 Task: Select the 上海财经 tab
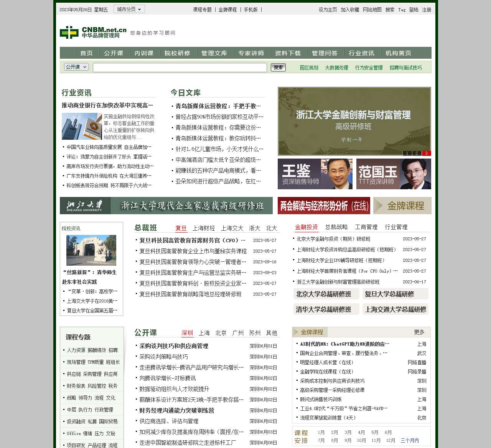pos(204,228)
